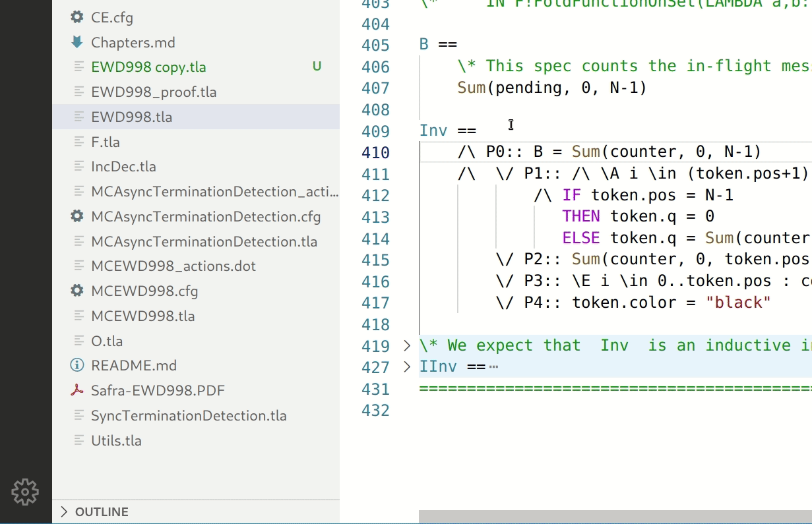The width and height of the screenshot is (812, 524).
Task: Click the horizontal scrollbar below the editor
Action: click(x=613, y=513)
